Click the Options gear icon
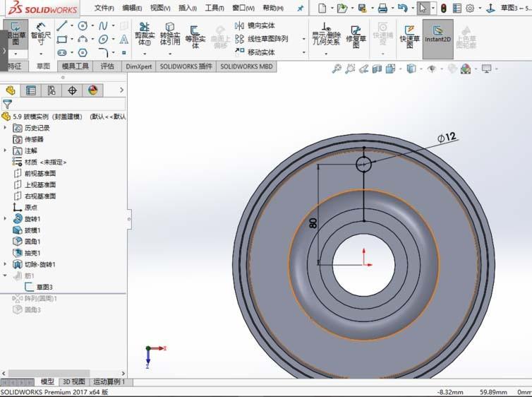 (470, 8)
